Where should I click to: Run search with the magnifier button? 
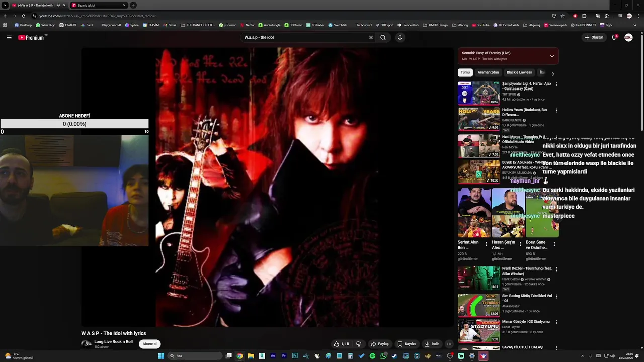383,37
